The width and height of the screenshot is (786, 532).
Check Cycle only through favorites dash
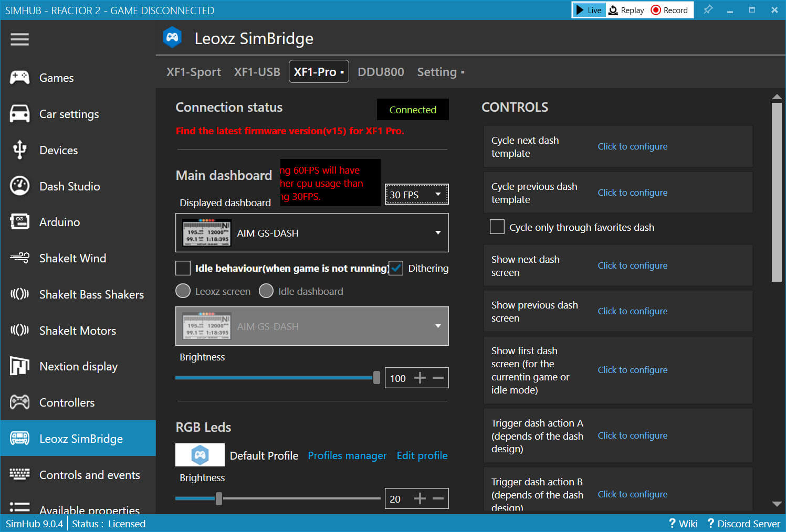(x=497, y=227)
